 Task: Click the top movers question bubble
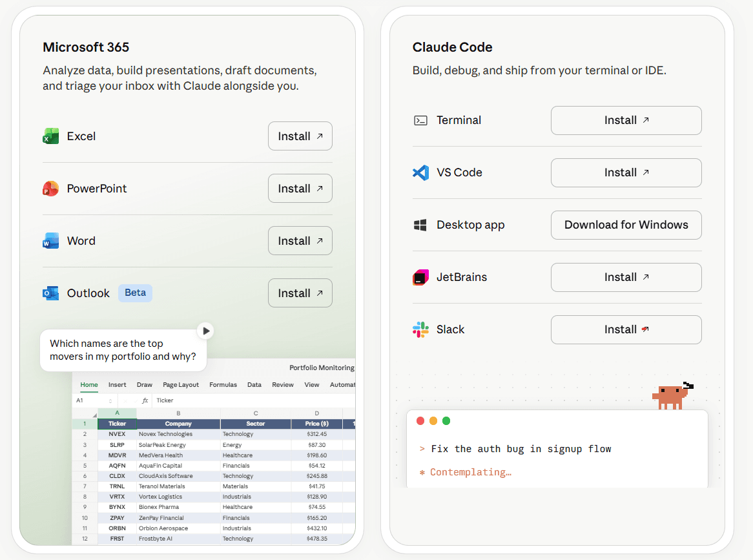123,350
